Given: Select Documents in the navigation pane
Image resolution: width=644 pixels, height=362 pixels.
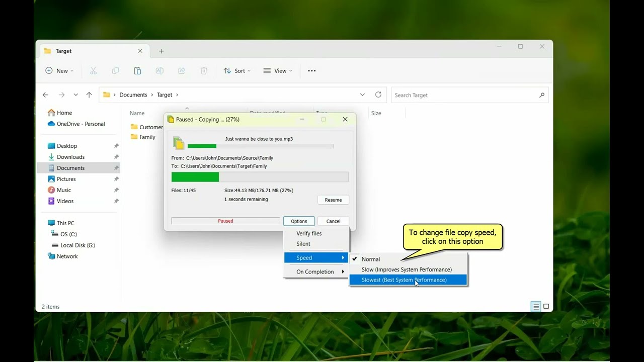Looking at the screenshot, I should pyautogui.click(x=78, y=168).
